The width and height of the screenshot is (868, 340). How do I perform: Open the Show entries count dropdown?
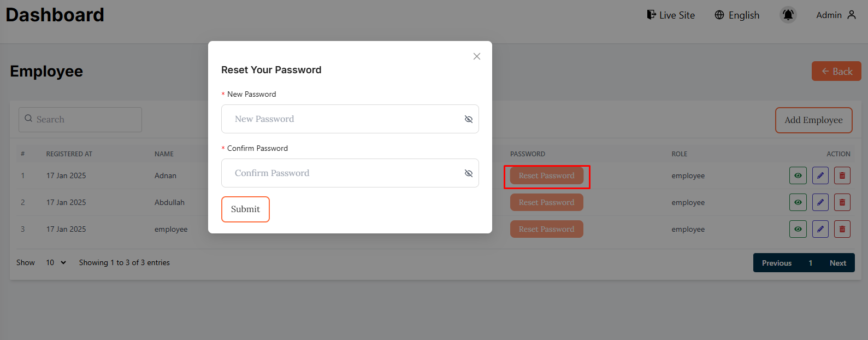click(x=56, y=262)
